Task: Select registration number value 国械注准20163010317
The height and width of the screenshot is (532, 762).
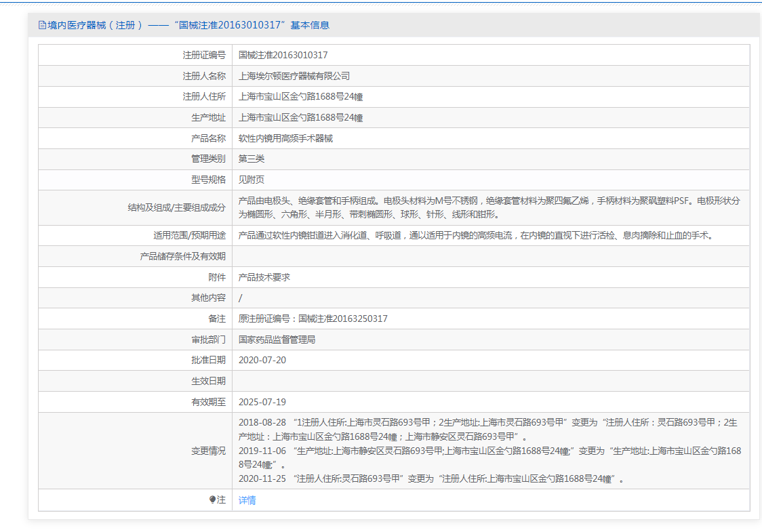Action: click(283, 55)
